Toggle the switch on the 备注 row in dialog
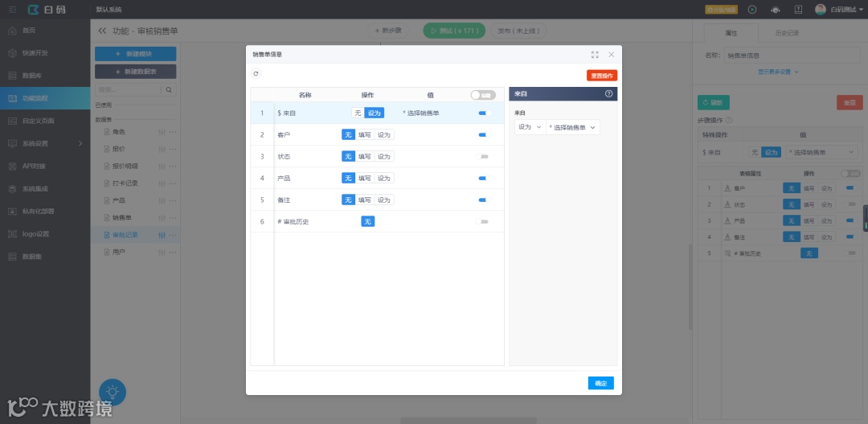 [x=485, y=200]
